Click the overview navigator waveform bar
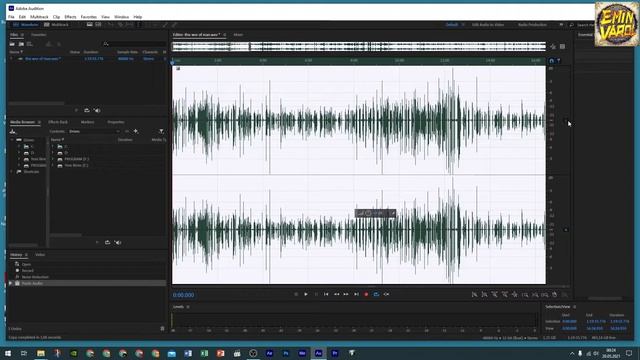640x360 pixels. [358, 47]
